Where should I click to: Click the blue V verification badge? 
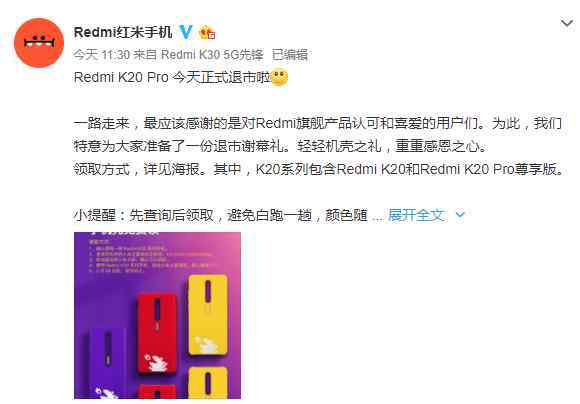186,32
